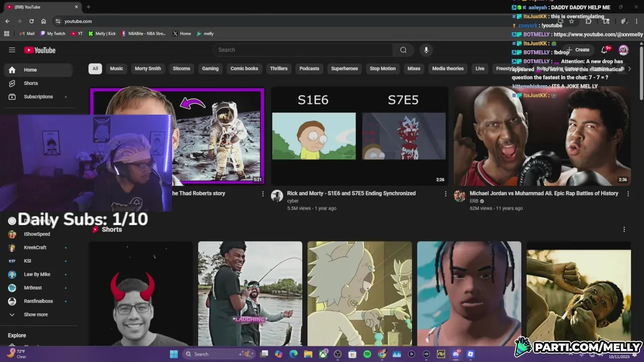Viewport: 644px width, 362px height.
Task: Open Spotify from the taskbar
Action: [367, 354]
